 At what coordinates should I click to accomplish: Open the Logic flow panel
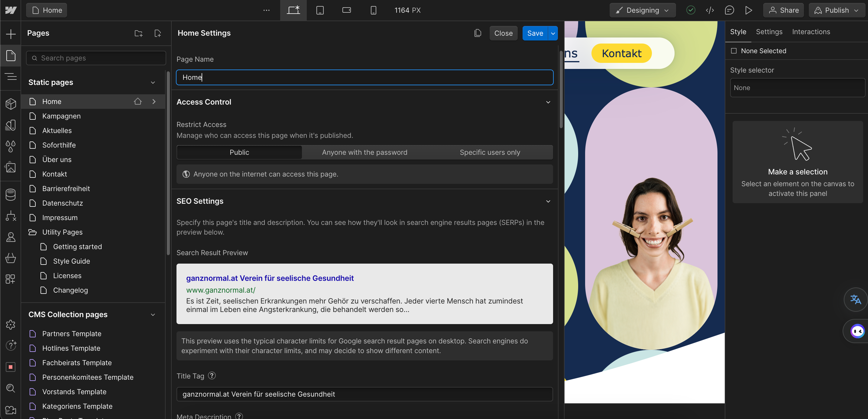tap(11, 216)
